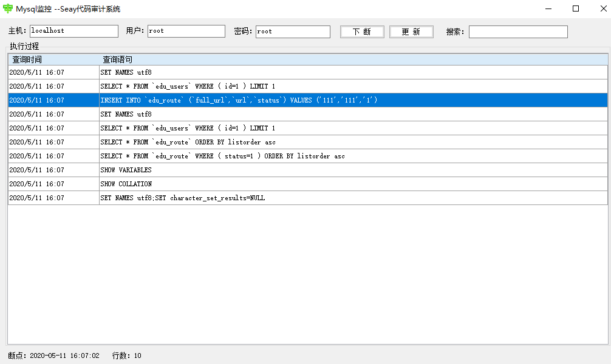Click the 下断 breakpoint button
The height and width of the screenshot is (364, 611).
click(x=362, y=32)
